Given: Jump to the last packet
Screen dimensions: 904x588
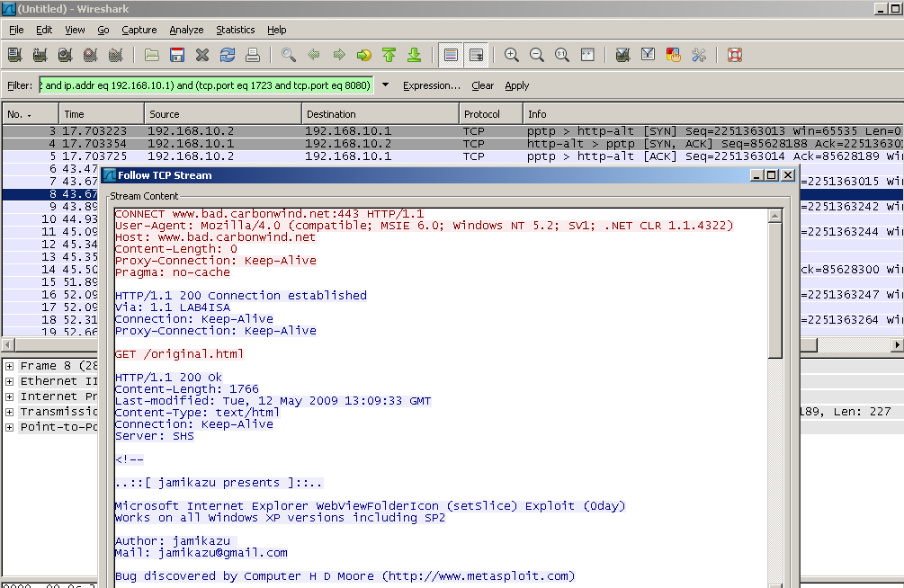Looking at the screenshot, I should click(x=415, y=55).
